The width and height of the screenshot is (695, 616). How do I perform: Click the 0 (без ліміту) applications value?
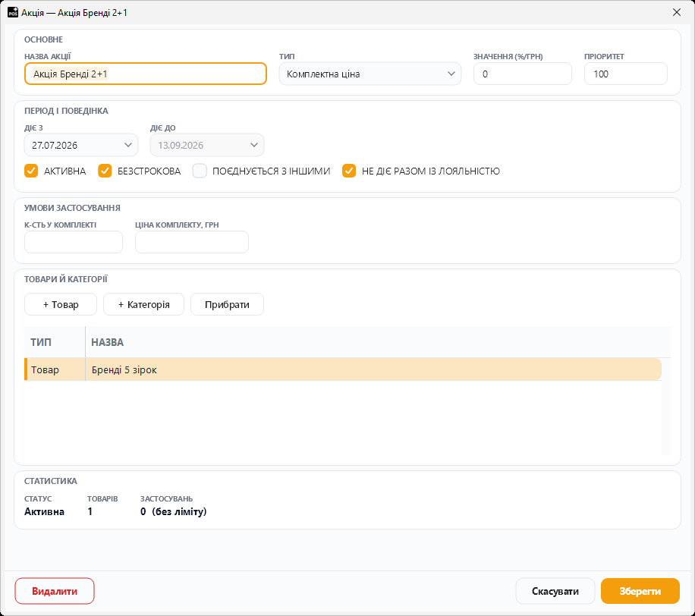tap(173, 511)
